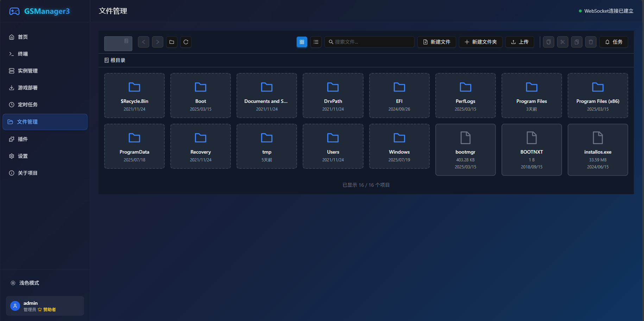
Task: Select the Windows folder
Action: click(399, 146)
